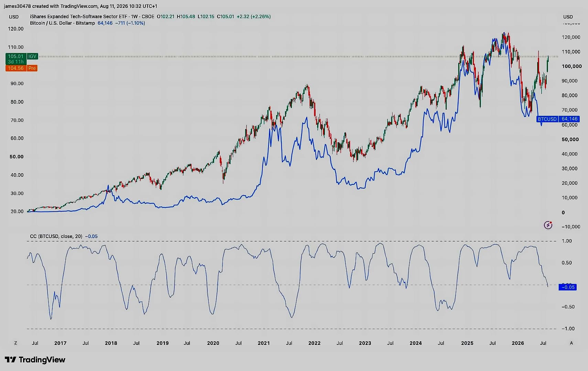Open the timezone Z button on the time axis
Image resolution: width=588 pixels, height=371 pixels.
click(x=15, y=343)
